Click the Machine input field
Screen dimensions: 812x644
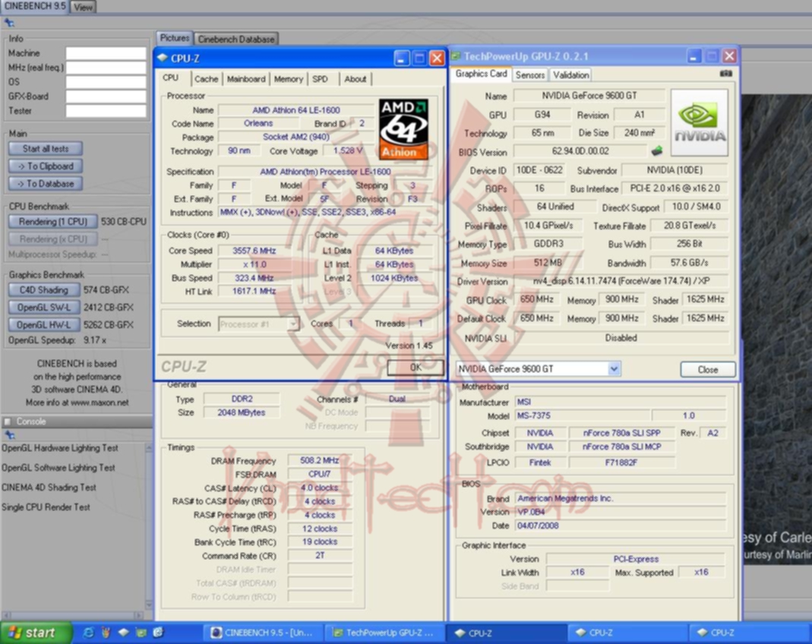point(106,53)
